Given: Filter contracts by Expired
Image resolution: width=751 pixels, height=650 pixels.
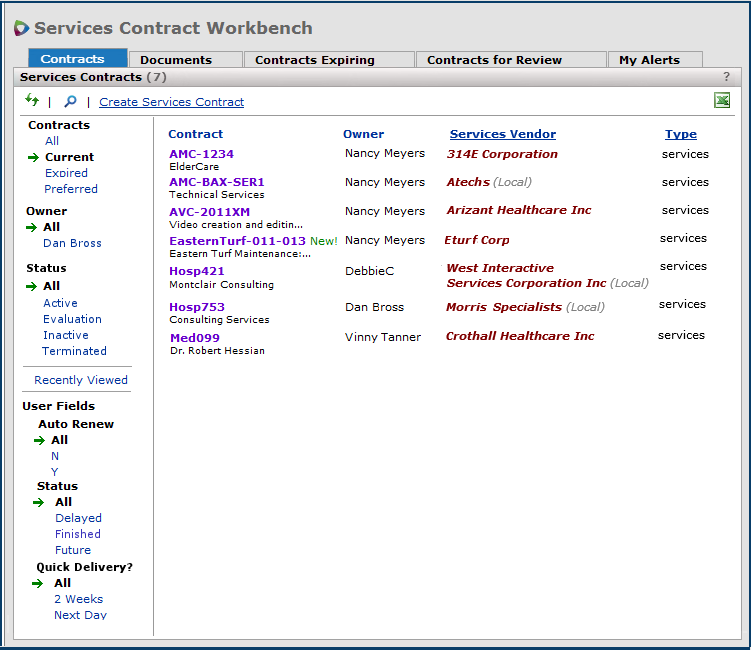Looking at the screenshot, I should click(66, 173).
